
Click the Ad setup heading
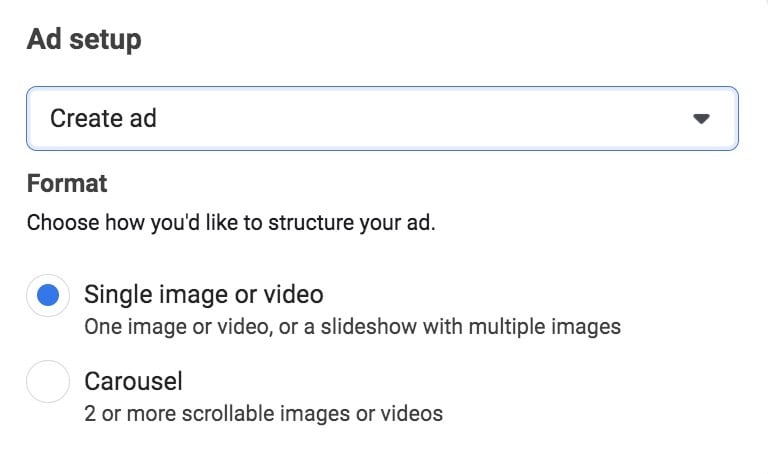coord(84,40)
